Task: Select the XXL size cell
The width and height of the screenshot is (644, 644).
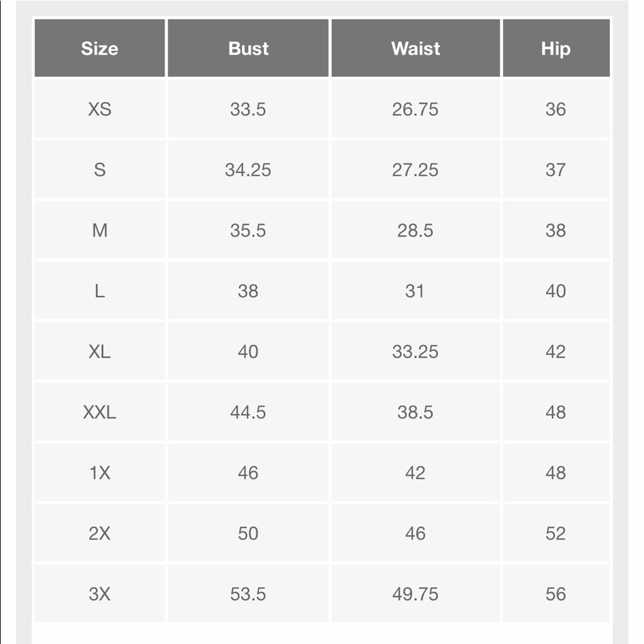Action: 99,412
